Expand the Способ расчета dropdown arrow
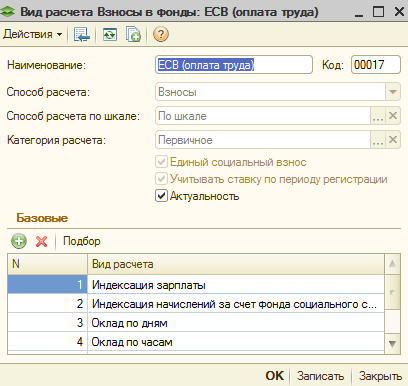The height and width of the screenshot is (386, 408). coord(393,92)
